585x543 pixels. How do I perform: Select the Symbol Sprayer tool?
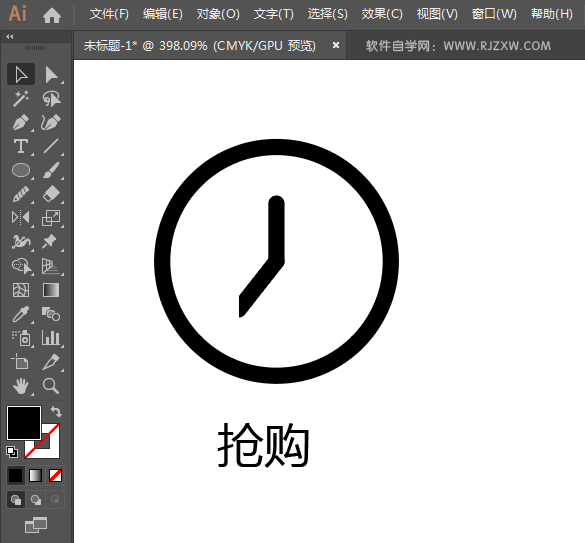click(21, 338)
